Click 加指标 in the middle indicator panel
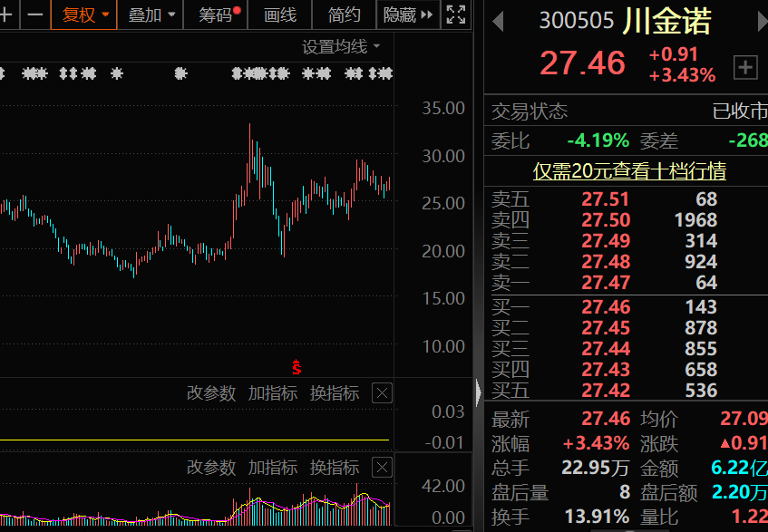Screen dimensions: 768x532 pos(272,393)
